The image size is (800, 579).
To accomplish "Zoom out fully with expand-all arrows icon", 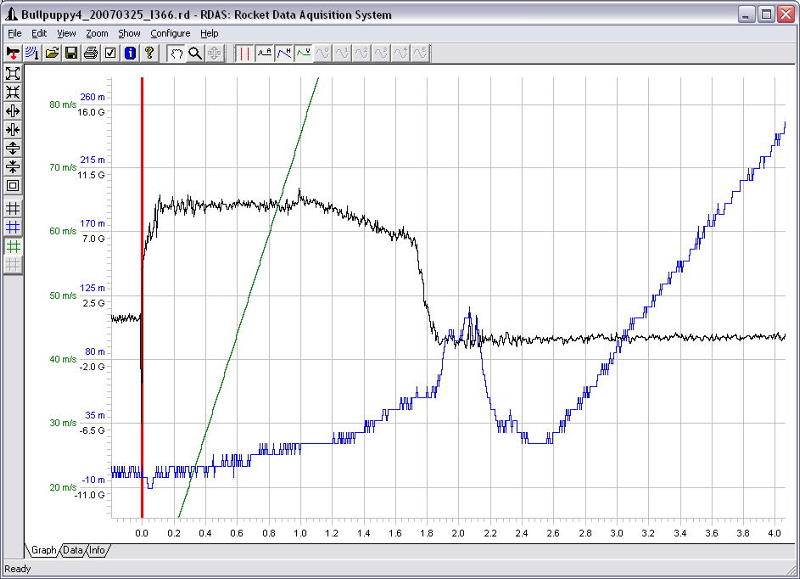I will (13, 73).
